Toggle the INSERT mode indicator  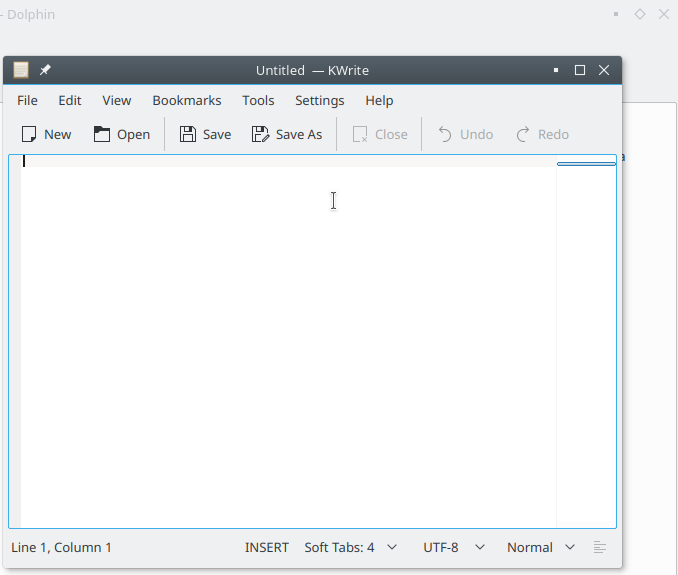pyautogui.click(x=266, y=547)
